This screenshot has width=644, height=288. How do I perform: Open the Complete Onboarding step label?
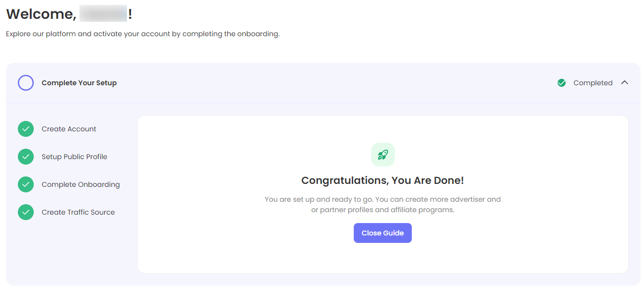pos(81,184)
